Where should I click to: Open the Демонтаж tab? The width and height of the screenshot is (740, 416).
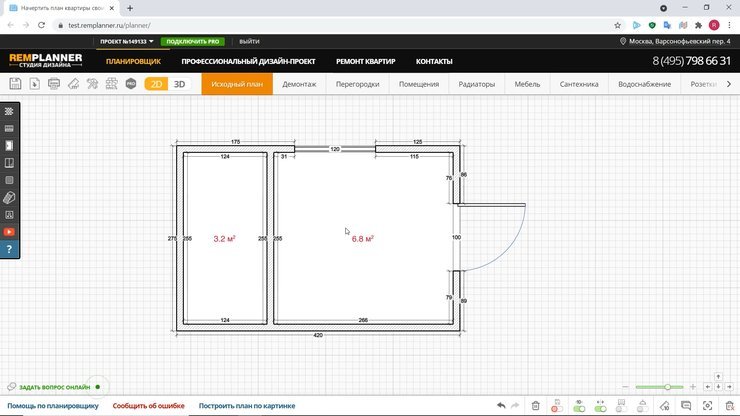click(x=299, y=84)
